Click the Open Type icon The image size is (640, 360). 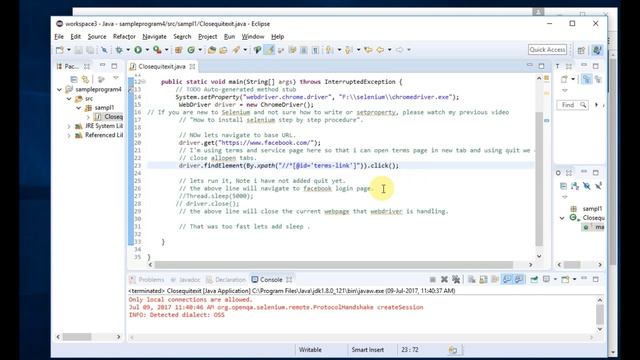click(211, 50)
